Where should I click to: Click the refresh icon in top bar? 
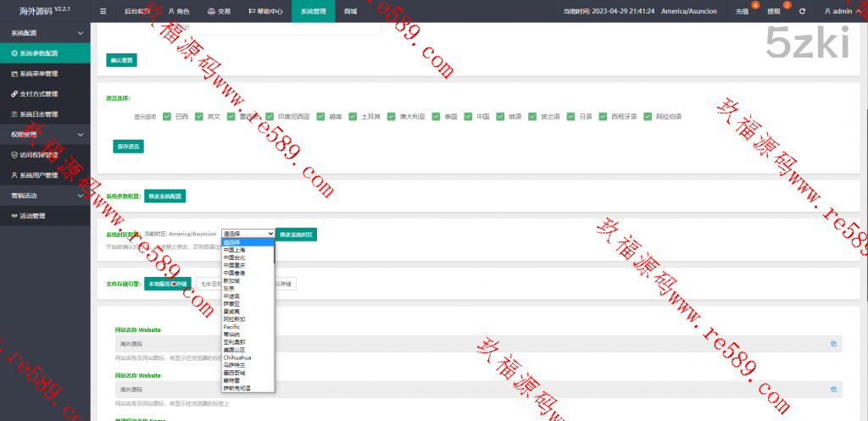802,12
